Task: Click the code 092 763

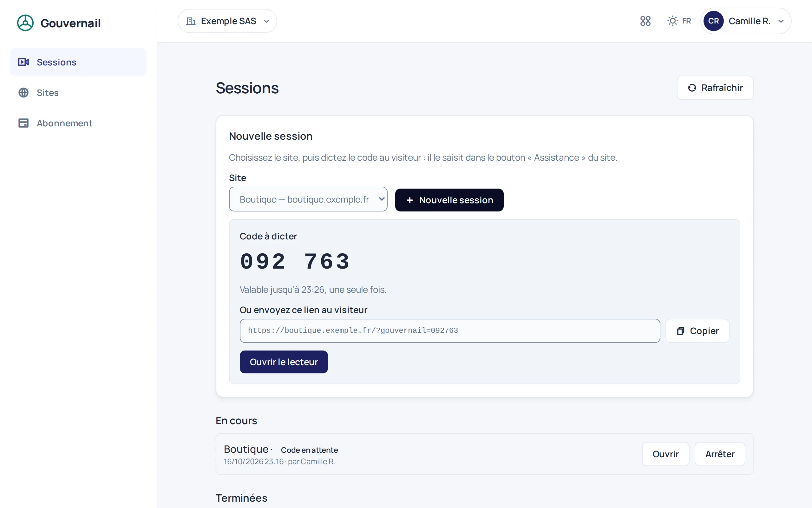Action: tap(295, 261)
